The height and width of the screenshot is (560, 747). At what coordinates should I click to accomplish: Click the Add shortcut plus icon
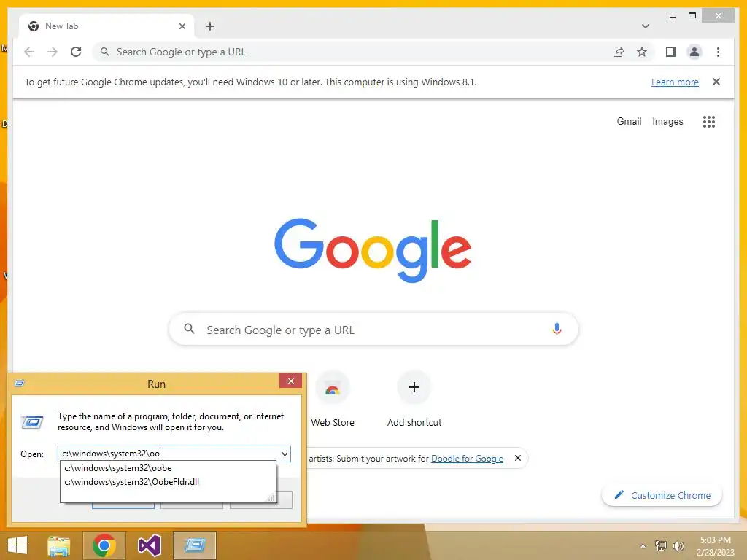coord(414,387)
